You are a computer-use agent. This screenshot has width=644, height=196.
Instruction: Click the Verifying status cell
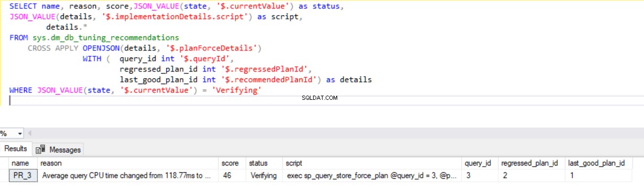(264, 176)
